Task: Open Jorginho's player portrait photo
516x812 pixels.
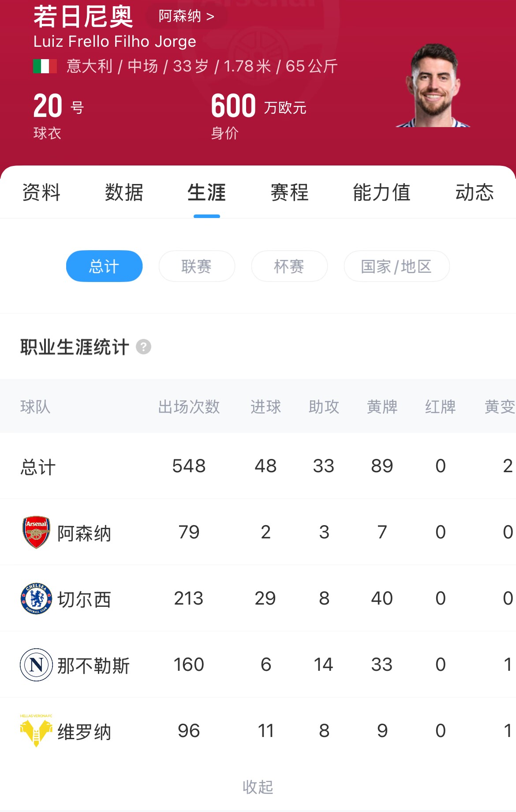Action: (x=434, y=86)
